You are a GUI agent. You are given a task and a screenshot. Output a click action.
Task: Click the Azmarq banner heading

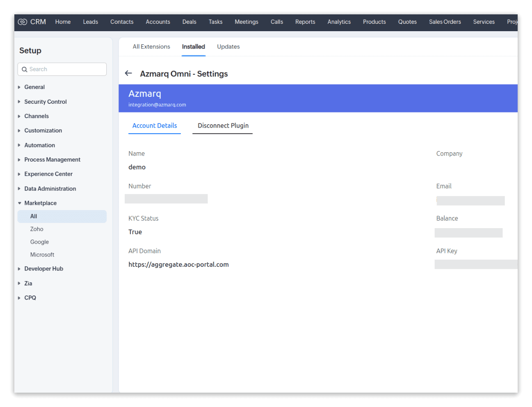coord(145,94)
